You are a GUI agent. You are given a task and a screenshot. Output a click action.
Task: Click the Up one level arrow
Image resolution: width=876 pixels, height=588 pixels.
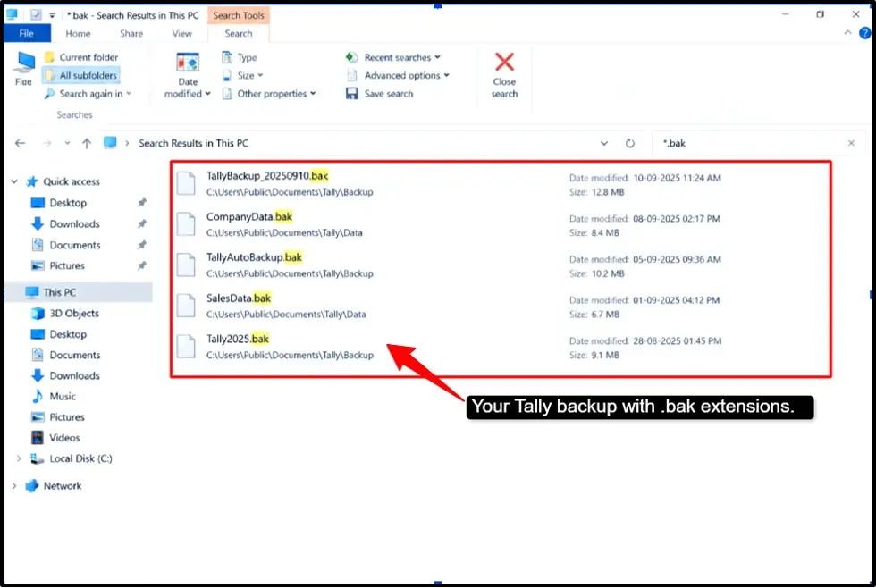click(87, 143)
